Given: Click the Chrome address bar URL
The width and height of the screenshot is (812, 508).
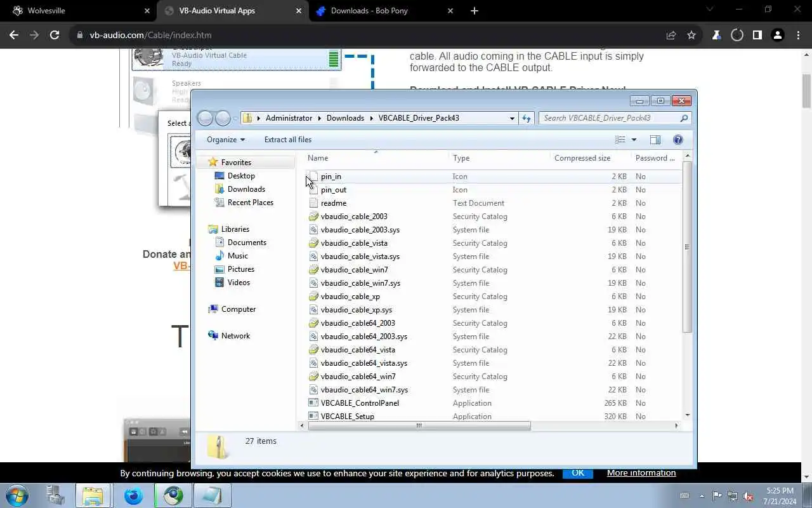Looking at the screenshot, I should 150,36.
